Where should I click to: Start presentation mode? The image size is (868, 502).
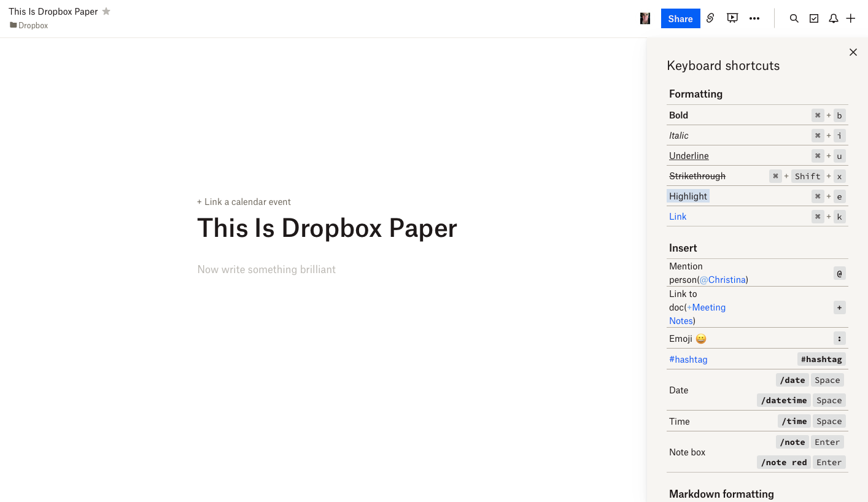732,18
